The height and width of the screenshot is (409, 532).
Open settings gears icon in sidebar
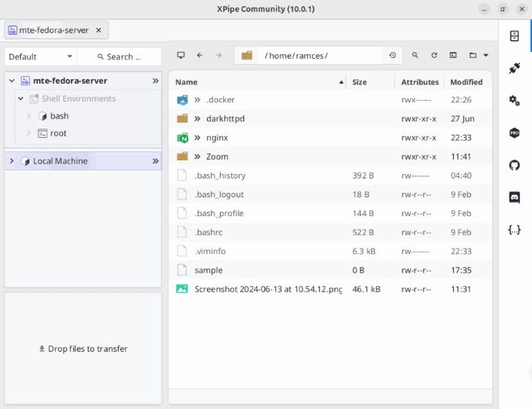click(515, 100)
